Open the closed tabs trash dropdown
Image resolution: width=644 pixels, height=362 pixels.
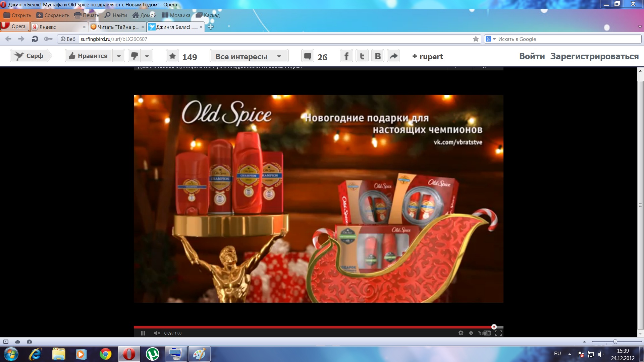640,27
